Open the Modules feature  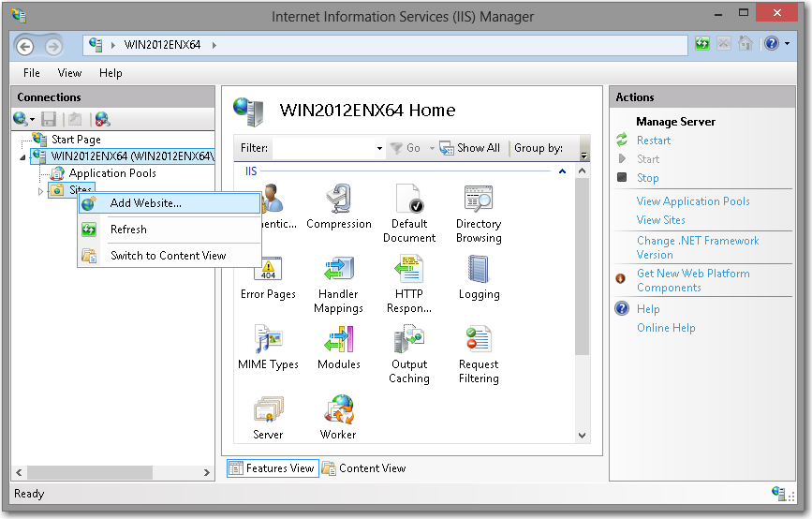(339, 348)
